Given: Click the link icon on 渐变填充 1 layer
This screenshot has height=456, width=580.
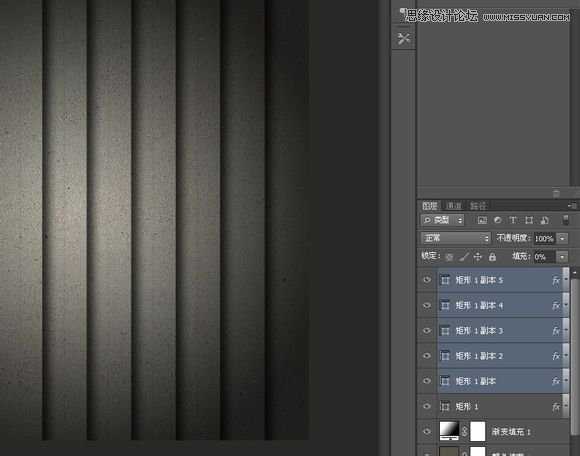Looking at the screenshot, I should [x=465, y=432].
